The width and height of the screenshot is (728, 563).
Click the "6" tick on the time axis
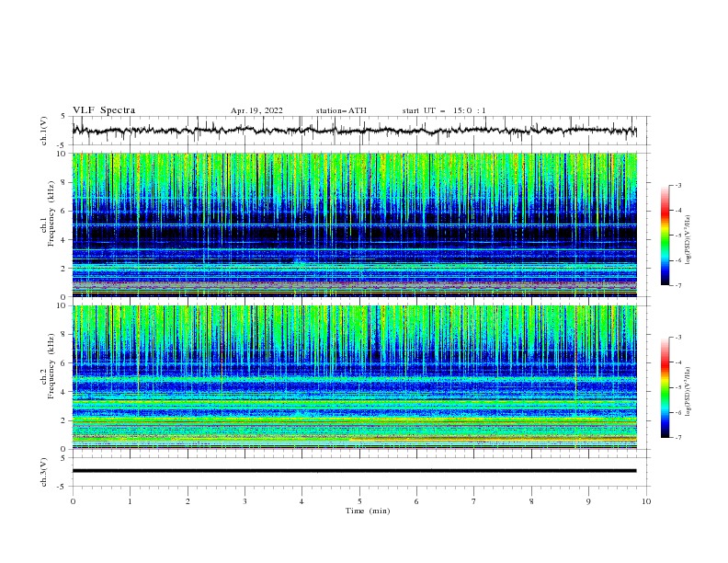[x=416, y=501]
